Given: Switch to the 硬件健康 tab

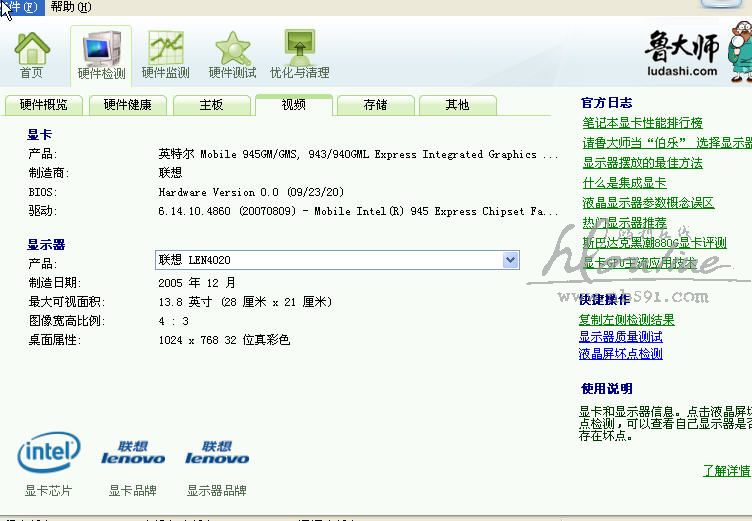Looking at the screenshot, I should (x=128, y=105).
